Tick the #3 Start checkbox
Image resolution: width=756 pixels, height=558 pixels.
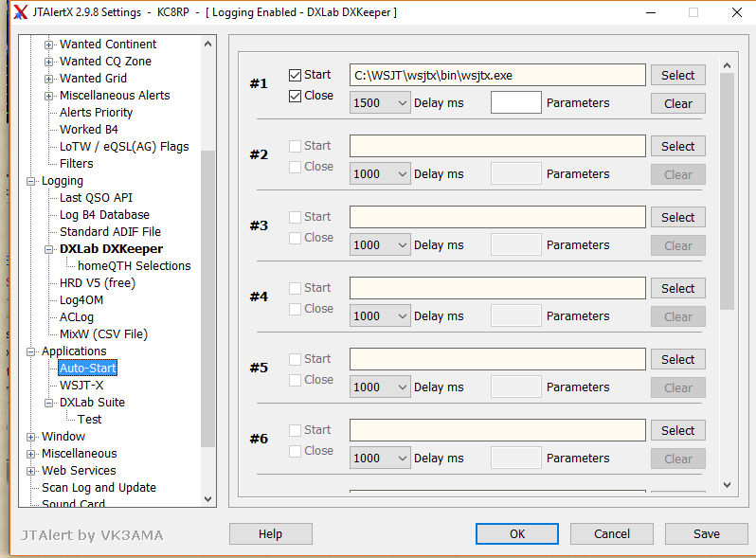(x=295, y=217)
